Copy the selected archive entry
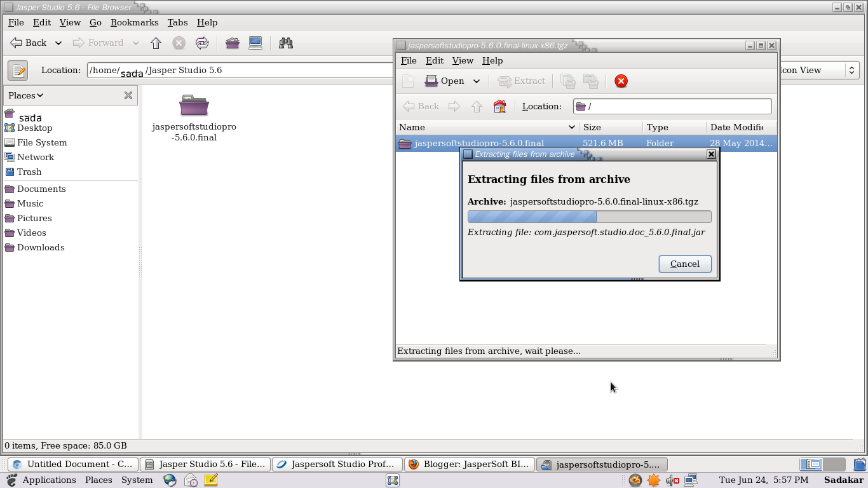Screen dimensions: 868x488 click(567, 81)
